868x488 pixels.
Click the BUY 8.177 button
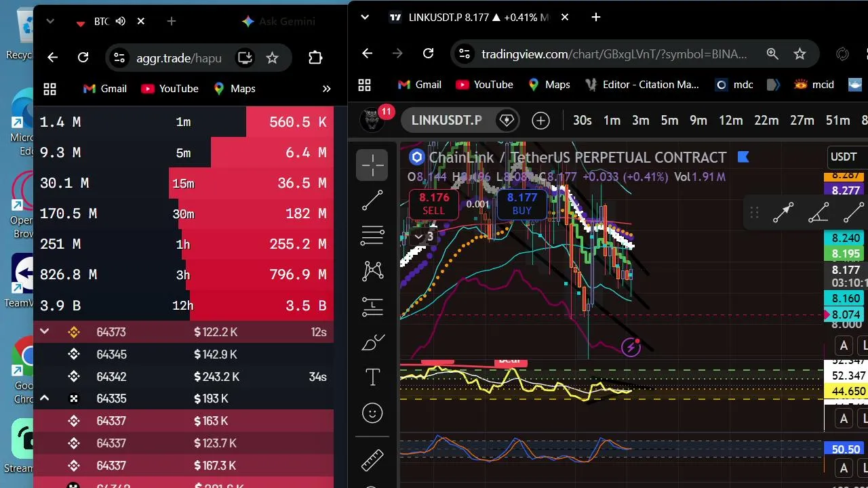tap(521, 204)
